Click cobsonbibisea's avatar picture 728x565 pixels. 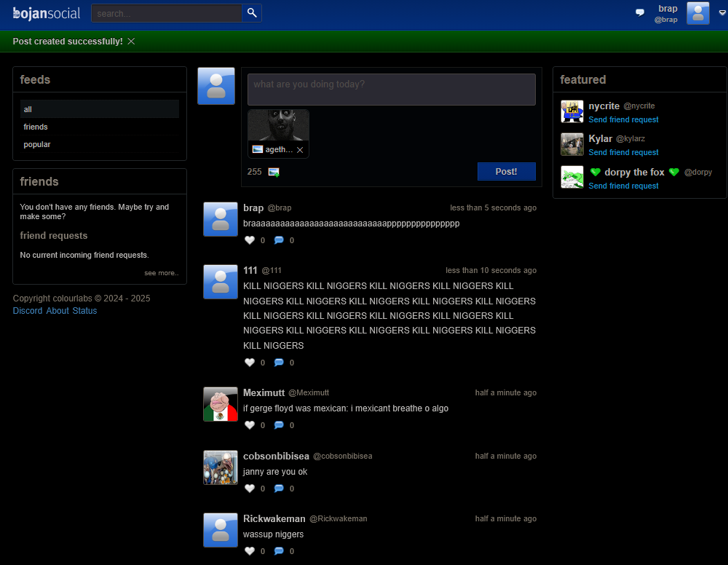(x=221, y=467)
